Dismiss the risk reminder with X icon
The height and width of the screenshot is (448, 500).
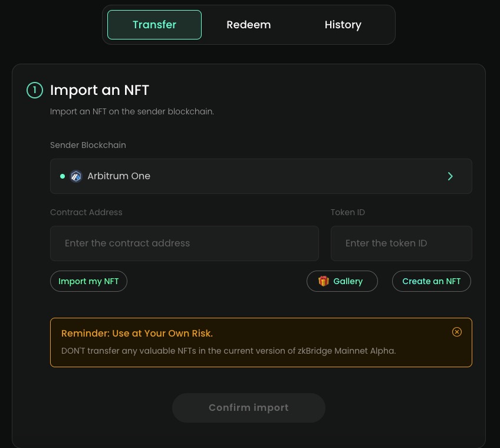point(457,332)
